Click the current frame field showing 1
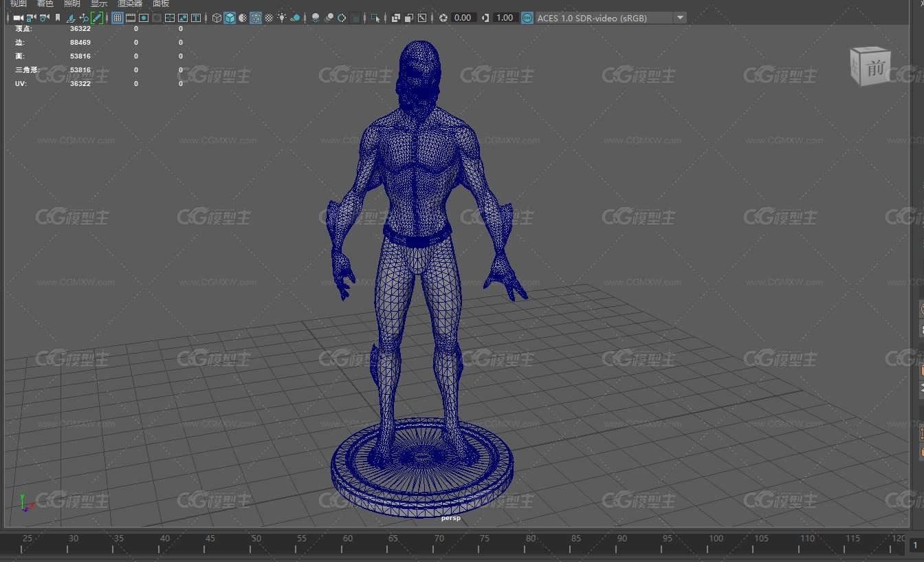This screenshot has width=924, height=562. tap(916, 545)
